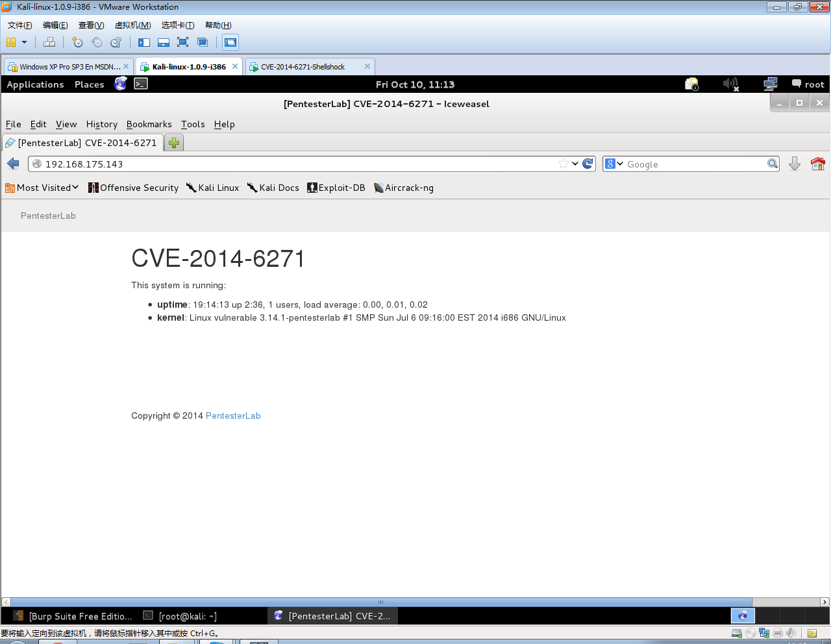The image size is (831, 644).
Task: Click the muted volume icon in Kali panel
Action: [x=731, y=84]
